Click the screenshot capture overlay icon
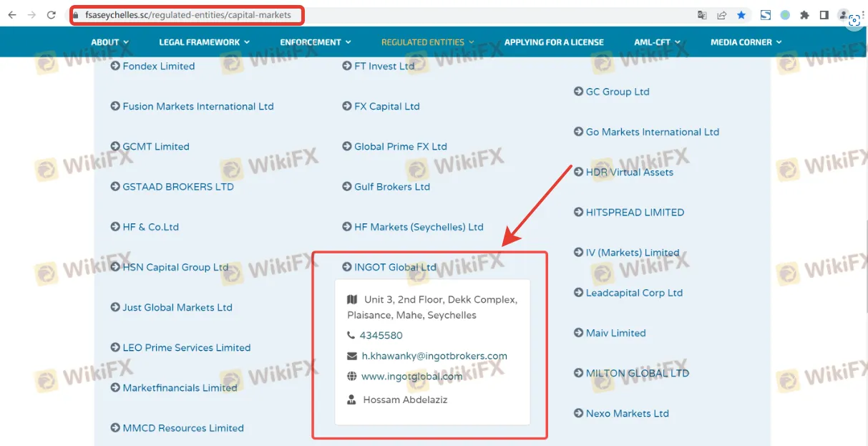868x446 pixels. click(x=854, y=21)
